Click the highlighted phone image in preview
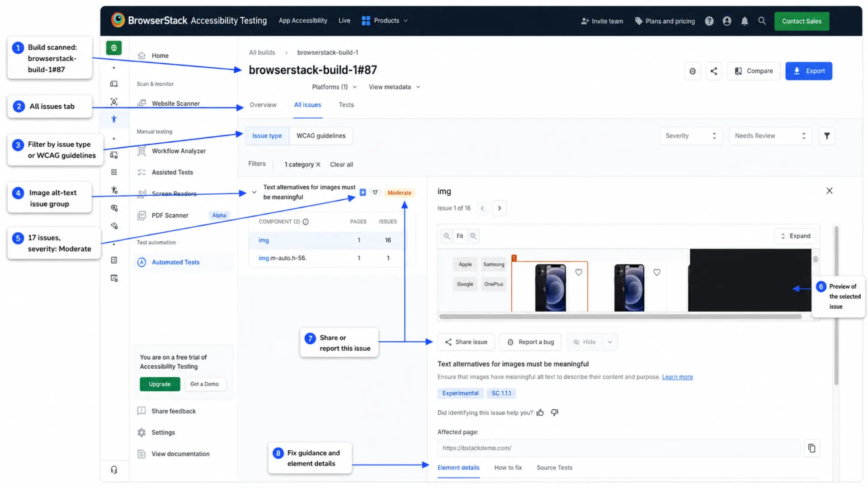 (549, 286)
